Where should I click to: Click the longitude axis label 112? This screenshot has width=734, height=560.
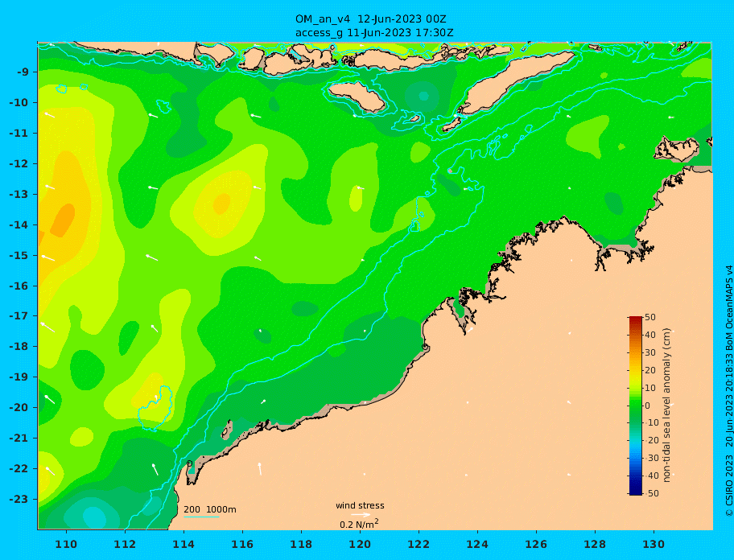pyautogui.click(x=125, y=544)
